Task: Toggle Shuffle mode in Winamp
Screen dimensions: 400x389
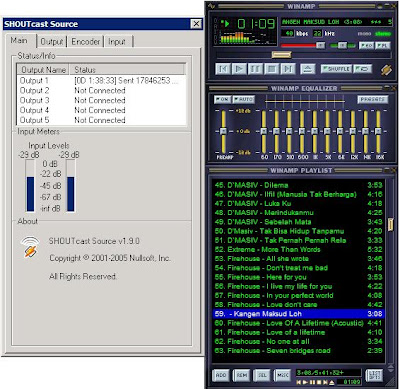Action: pyautogui.click(x=336, y=69)
